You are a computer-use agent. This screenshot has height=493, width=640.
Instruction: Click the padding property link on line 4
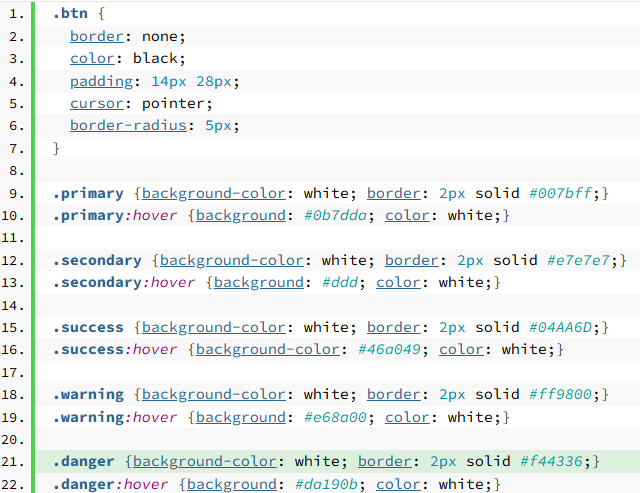point(101,81)
